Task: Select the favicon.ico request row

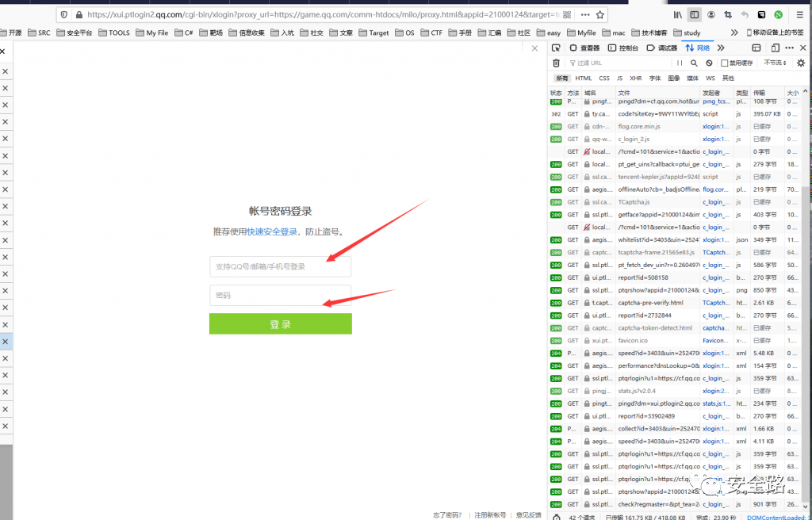Action: 674,340
